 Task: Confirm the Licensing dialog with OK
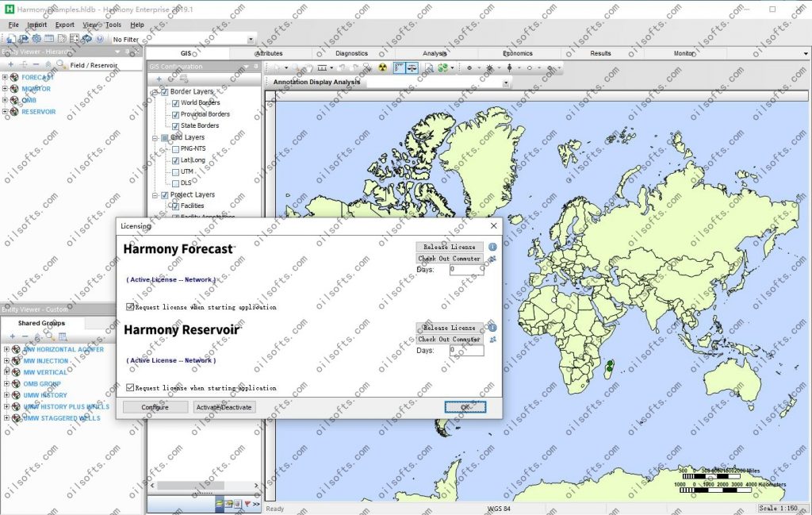pos(465,407)
